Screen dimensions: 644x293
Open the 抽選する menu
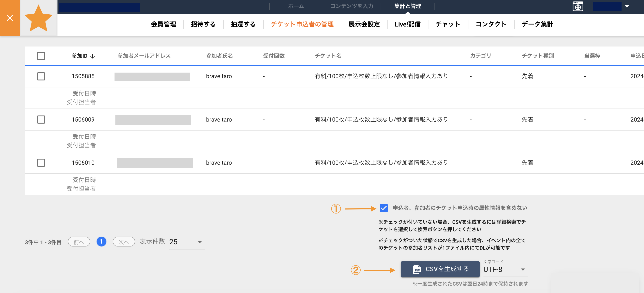[243, 24]
